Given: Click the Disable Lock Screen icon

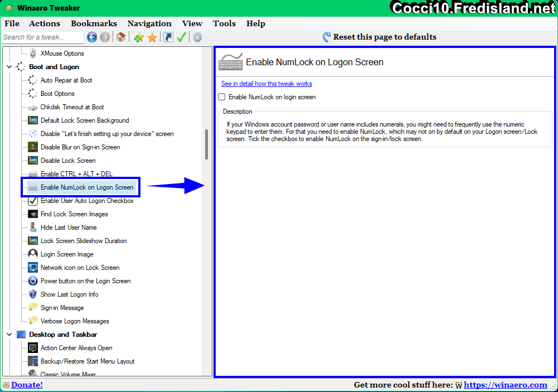Looking at the screenshot, I should [33, 161].
